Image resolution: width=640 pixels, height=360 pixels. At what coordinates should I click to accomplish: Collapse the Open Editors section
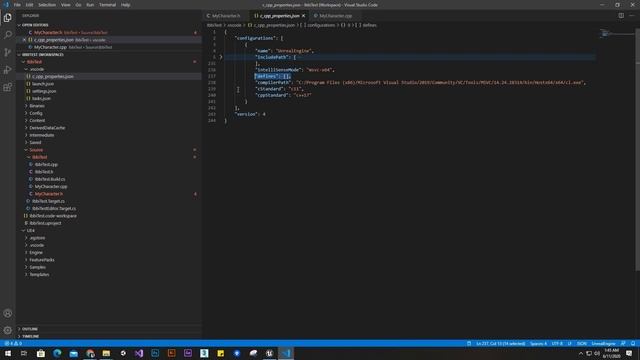click(x=36, y=25)
